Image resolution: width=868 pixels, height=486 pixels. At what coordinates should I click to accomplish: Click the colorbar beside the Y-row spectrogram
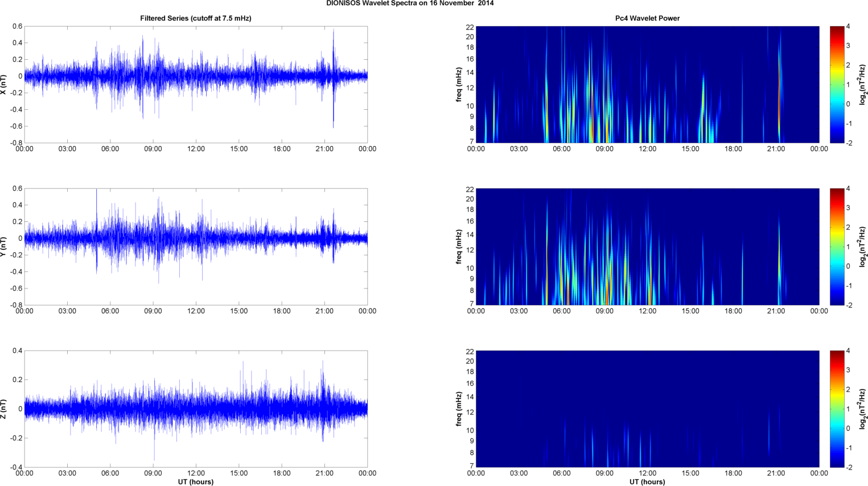837,246
